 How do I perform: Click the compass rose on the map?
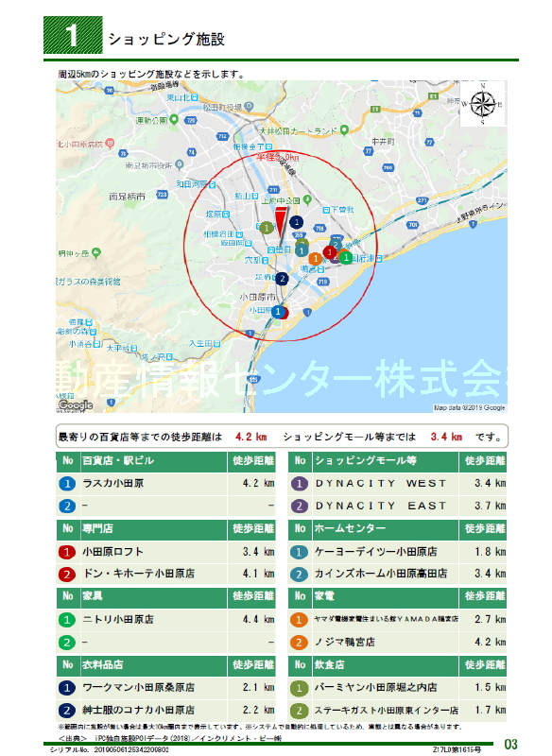click(483, 104)
